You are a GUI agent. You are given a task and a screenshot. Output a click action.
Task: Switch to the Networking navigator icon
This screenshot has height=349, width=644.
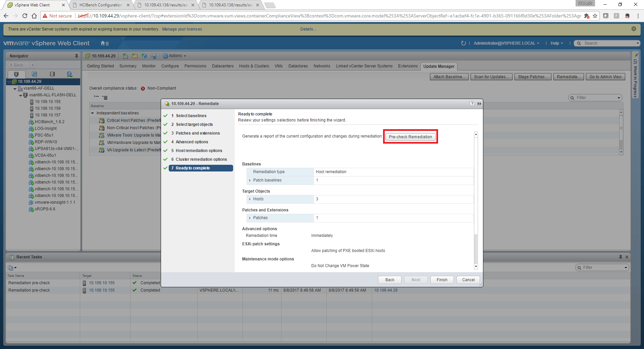point(69,74)
